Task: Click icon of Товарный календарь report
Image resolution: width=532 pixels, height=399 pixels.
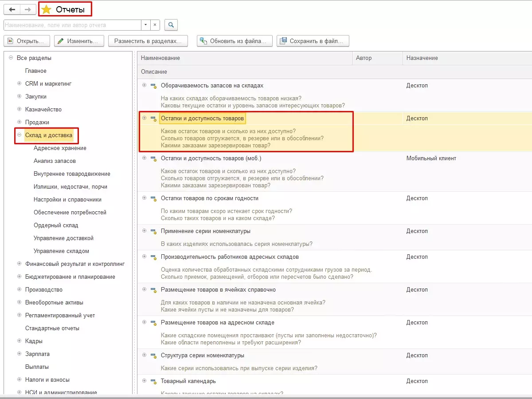Action: click(x=153, y=381)
